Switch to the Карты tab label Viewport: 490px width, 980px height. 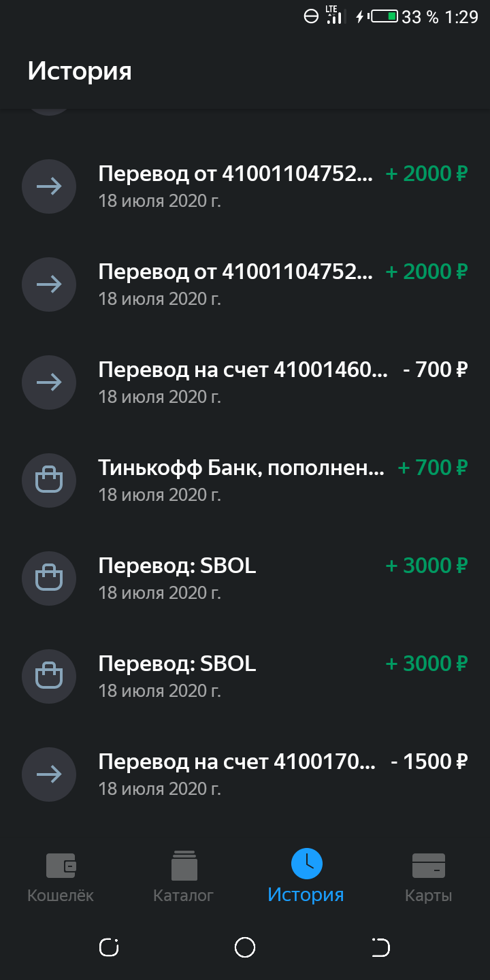tap(429, 895)
